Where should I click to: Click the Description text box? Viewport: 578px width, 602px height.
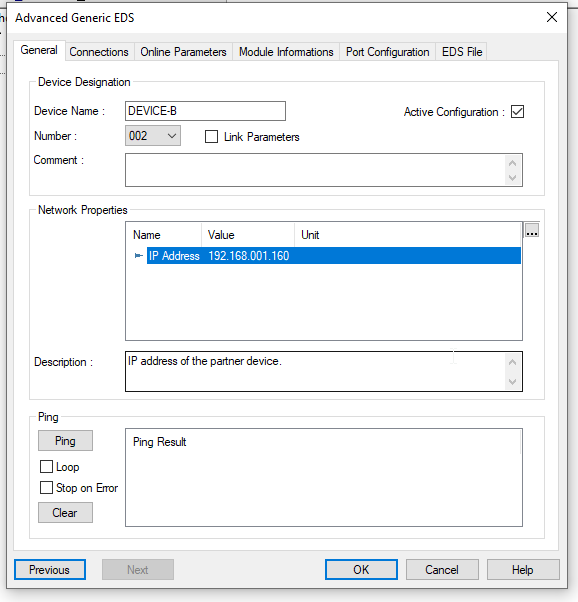(324, 372)
